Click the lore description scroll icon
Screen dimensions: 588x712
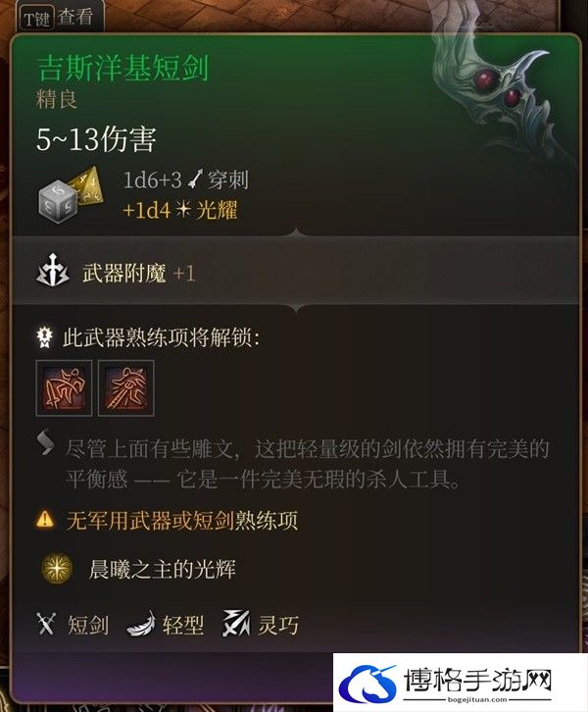point(45,442)
